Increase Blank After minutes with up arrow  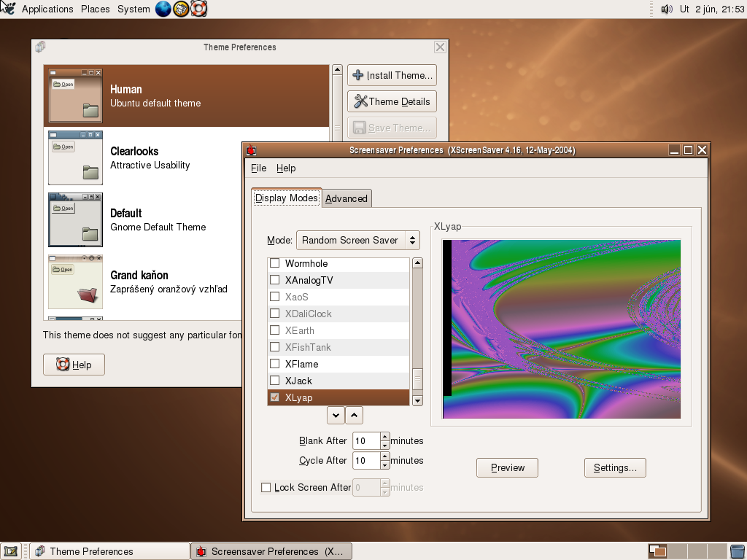pos(385,437)
